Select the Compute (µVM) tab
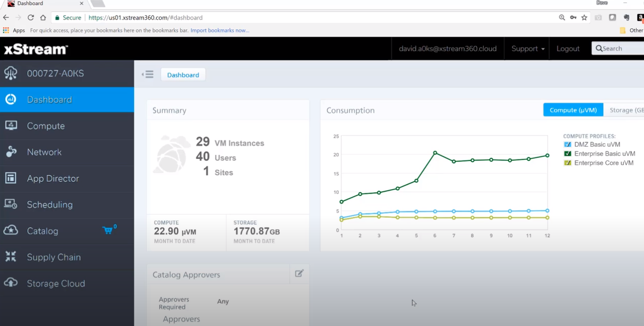 point(573,110)
